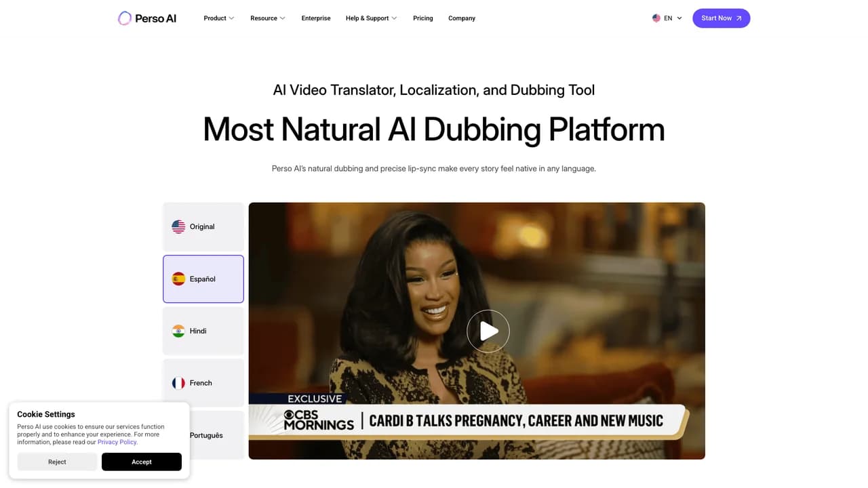Click the France flag icon
The width and height of the screenshot is (868, 488).
[178, 383]
